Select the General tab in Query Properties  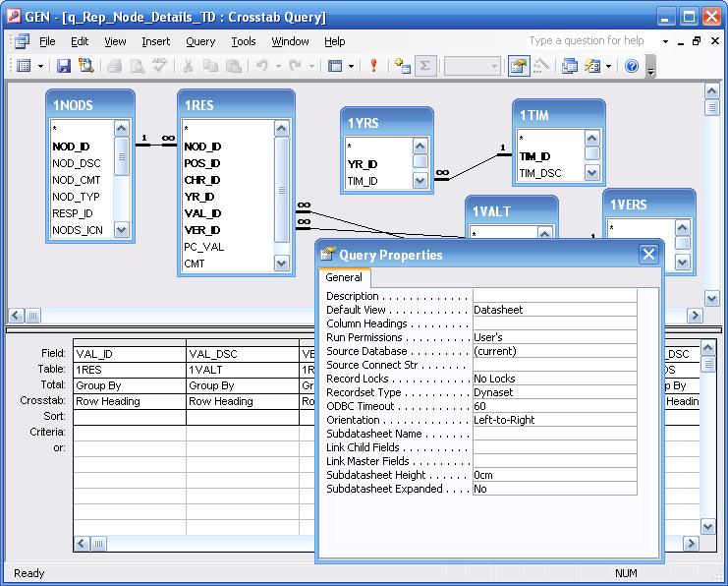tap(344, 277)
